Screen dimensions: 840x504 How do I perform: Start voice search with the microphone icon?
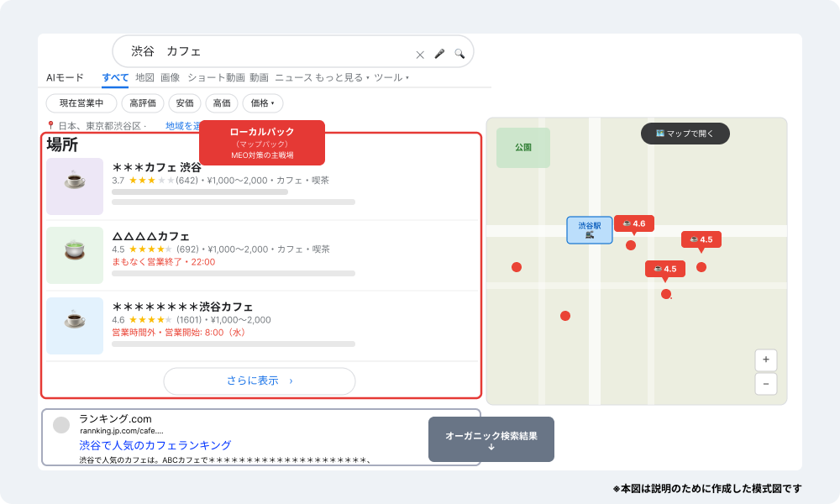click(439, 54)
